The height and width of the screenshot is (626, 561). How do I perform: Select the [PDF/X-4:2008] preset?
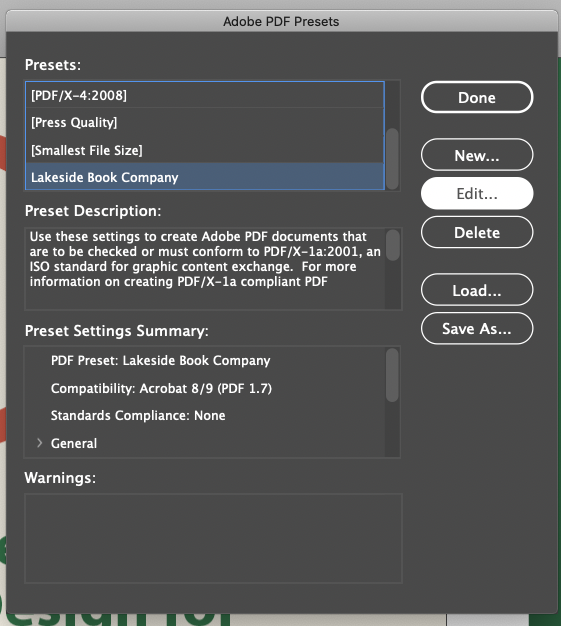point(205,95)
